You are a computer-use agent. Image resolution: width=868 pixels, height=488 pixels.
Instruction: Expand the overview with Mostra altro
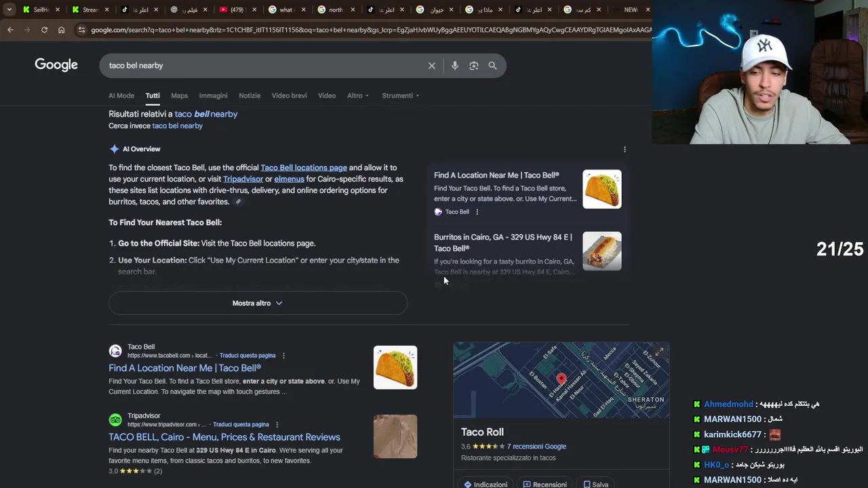tap(258, 303)
